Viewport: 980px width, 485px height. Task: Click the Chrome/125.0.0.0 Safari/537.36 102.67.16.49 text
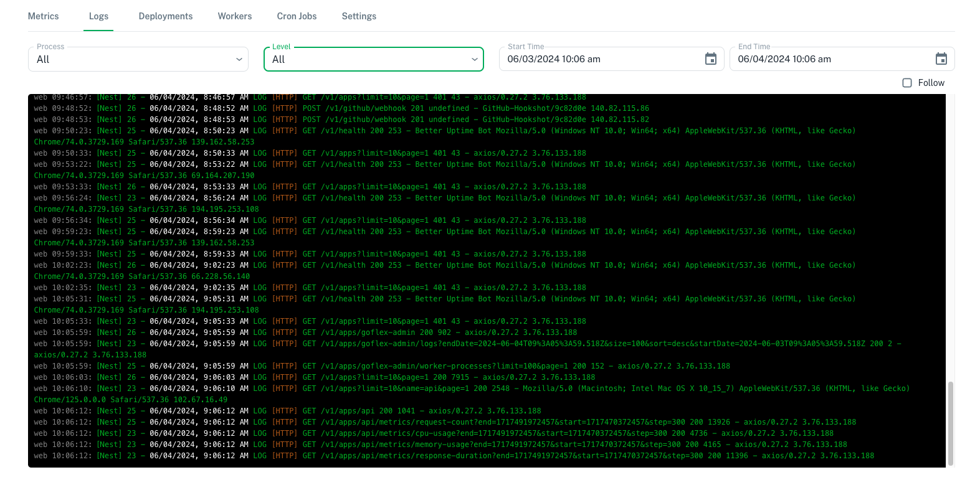tap(131, 400)
